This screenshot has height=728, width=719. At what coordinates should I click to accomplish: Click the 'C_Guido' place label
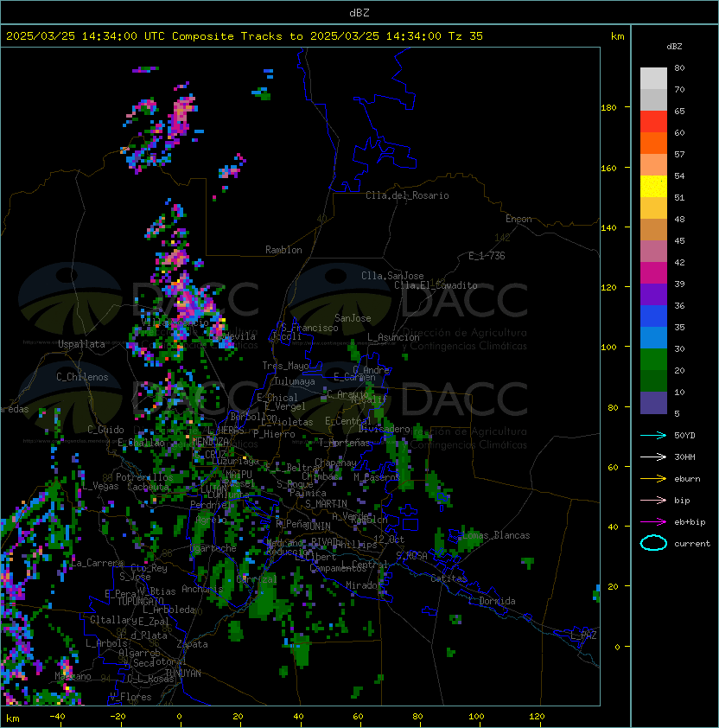pos(105,430)
